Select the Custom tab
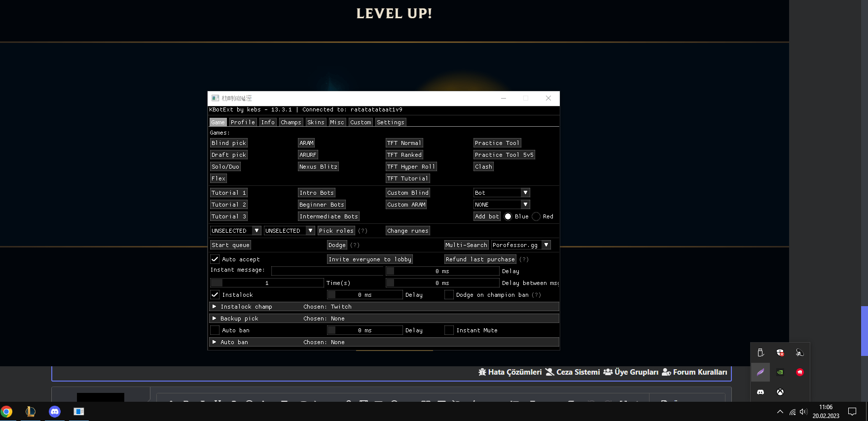This screenshot has width=868, height=421. 361,122
